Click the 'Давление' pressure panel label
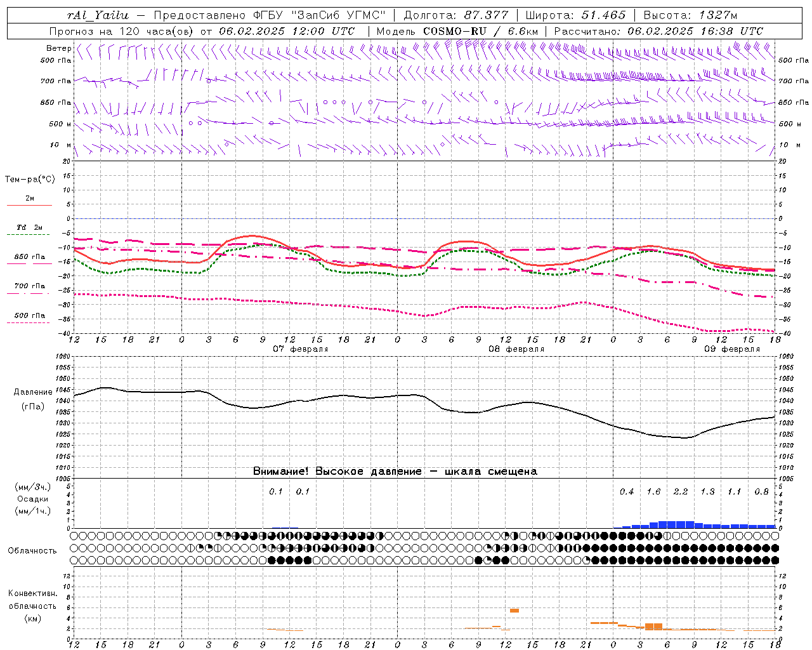Image resolution: width=812 pixels, height=650 pixels. (33, 392)
